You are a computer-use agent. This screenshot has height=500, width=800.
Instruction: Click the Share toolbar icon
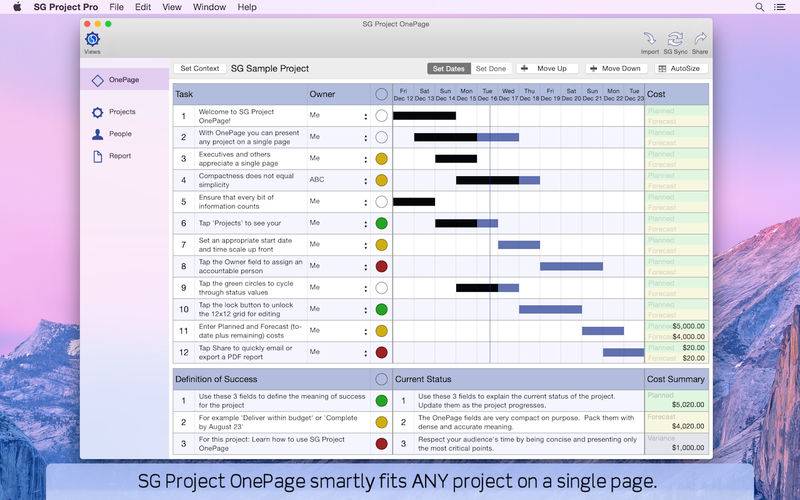700,43
